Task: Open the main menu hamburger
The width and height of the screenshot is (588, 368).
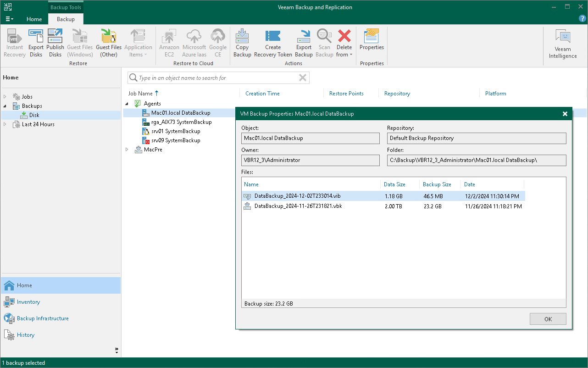Action: coord(9,18)
